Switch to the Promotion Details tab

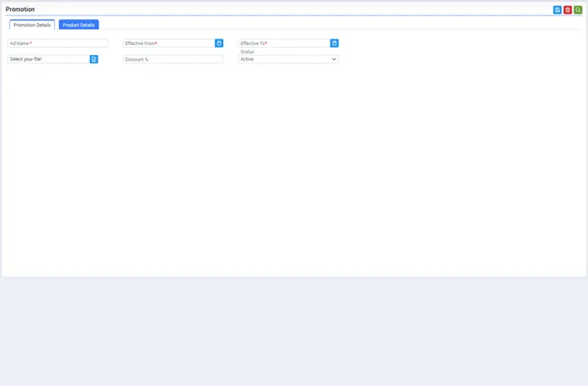32,25
